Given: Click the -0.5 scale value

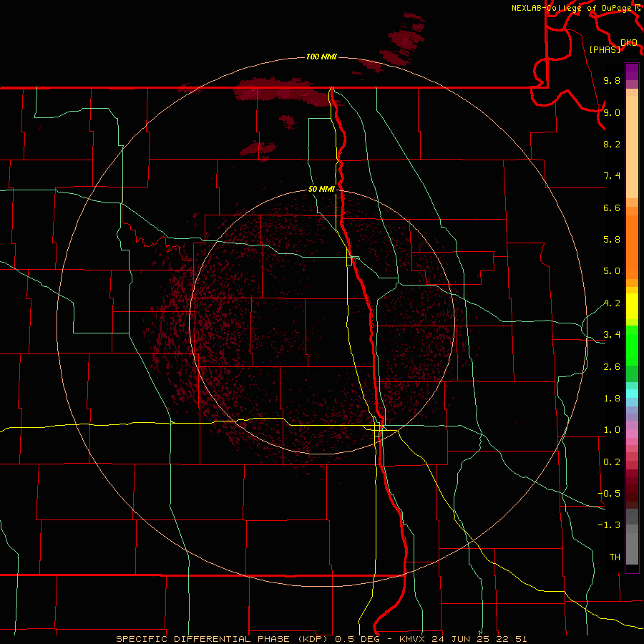Looking at the screenshot, I should click(609, 494).
